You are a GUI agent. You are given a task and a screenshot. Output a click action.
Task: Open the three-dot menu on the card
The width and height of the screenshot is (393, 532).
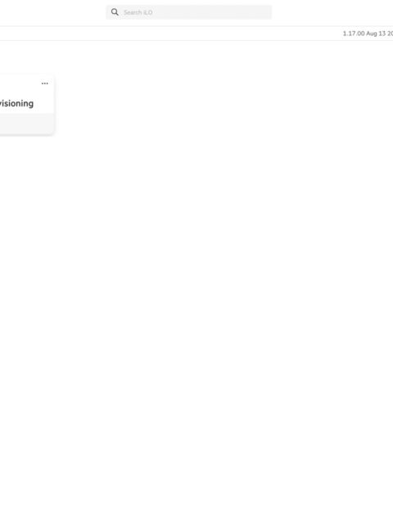pyautogui.click(x=45, y=83)
